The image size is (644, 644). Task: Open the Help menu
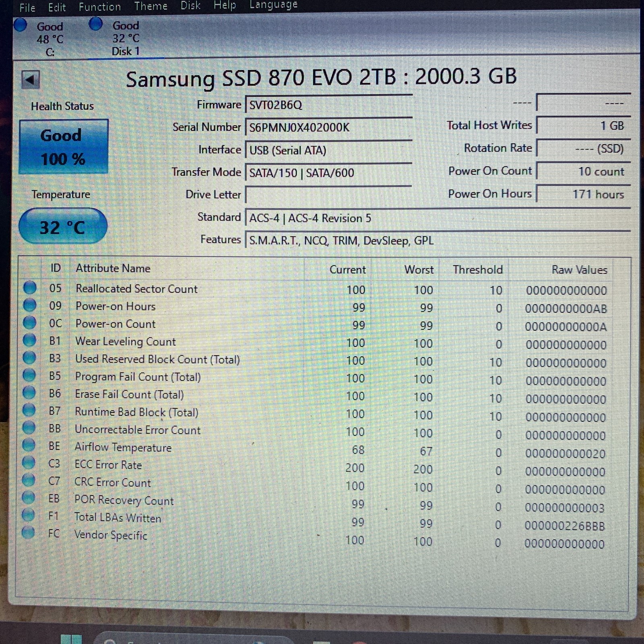tap(225, 5)
